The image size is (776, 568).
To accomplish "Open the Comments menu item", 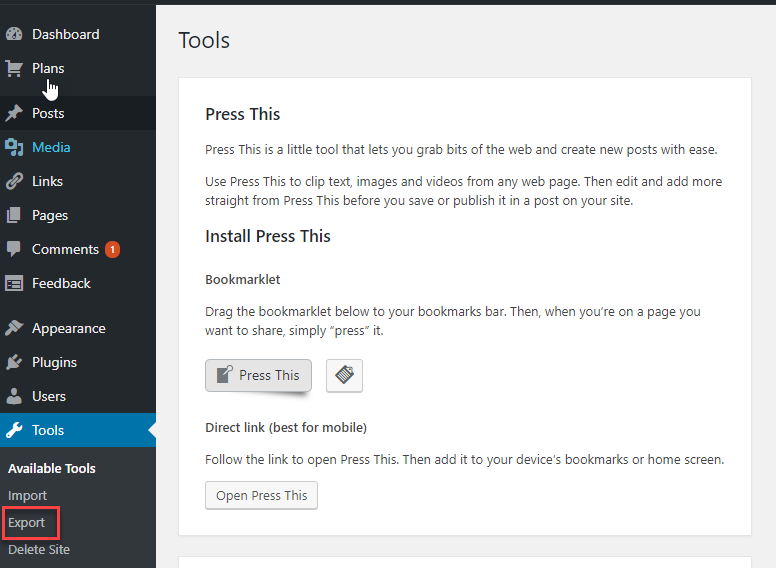I will pyautogui.click(x=78, y=249).
